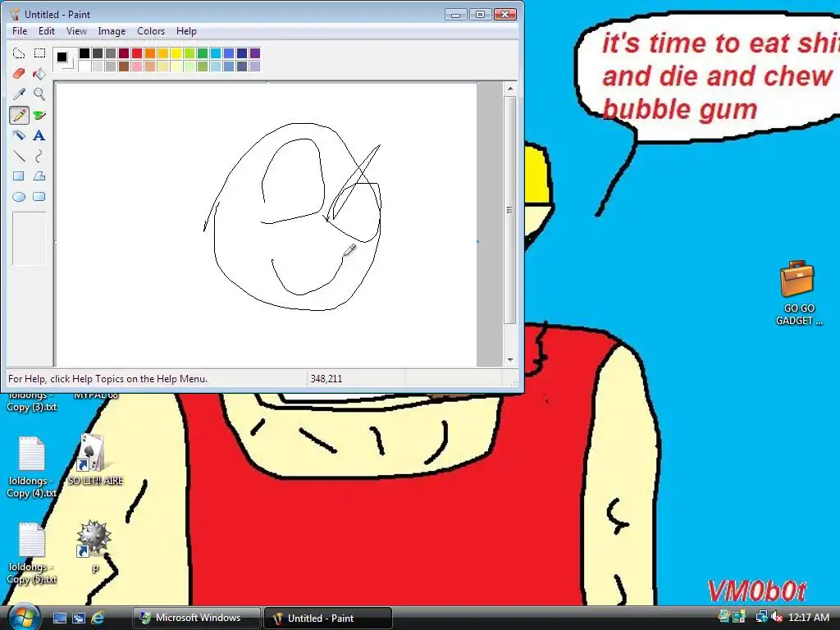The height and width of the screenshot is (630, 840).
Task: Open the View menu
Action: point(76,31)
